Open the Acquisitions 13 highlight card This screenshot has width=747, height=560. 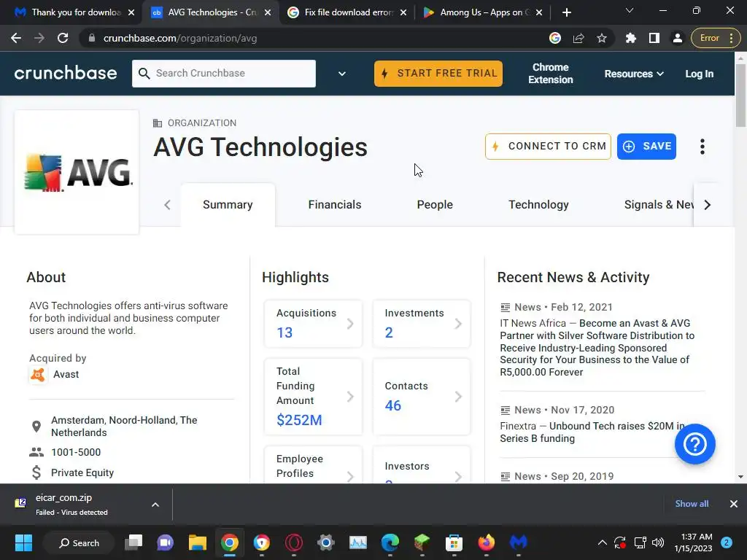point(314,323)
